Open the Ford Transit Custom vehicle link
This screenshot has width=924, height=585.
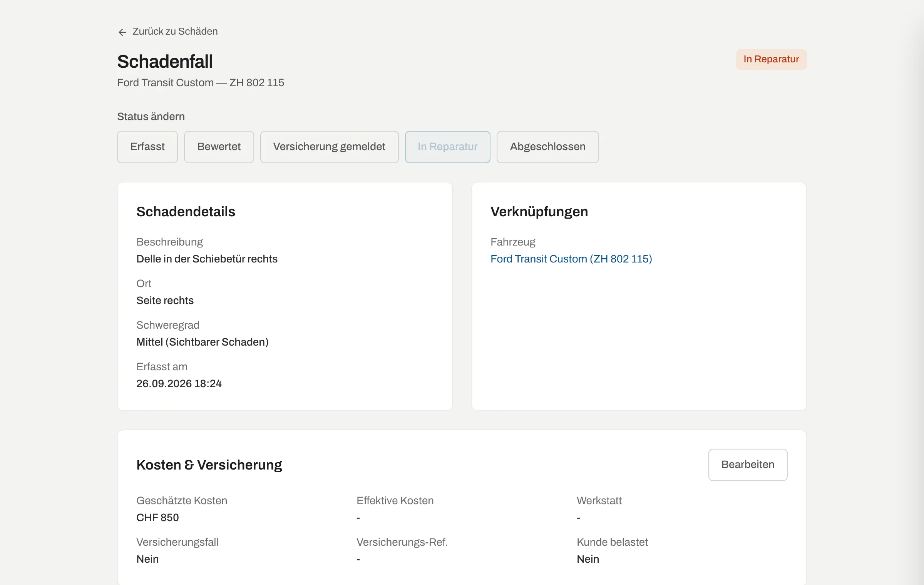571,259
